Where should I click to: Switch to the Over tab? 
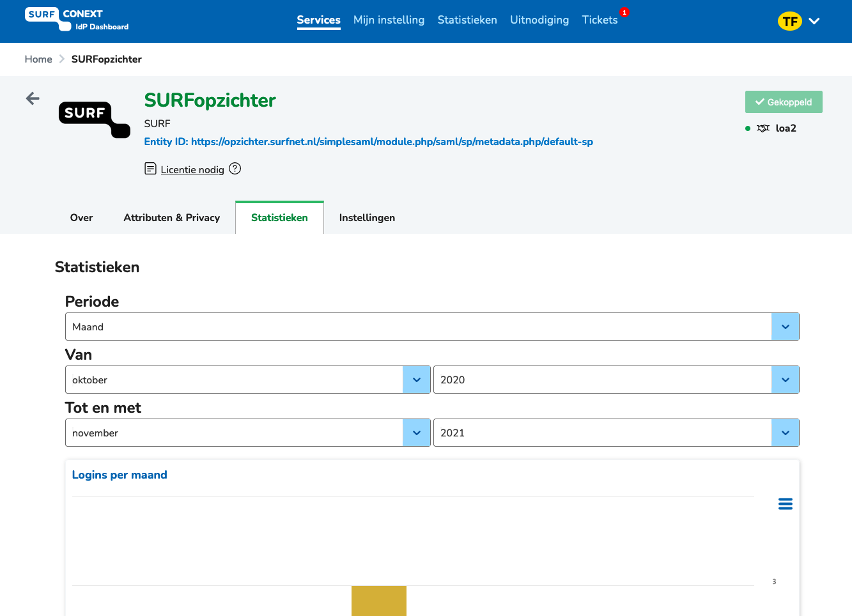coord(81,218)
